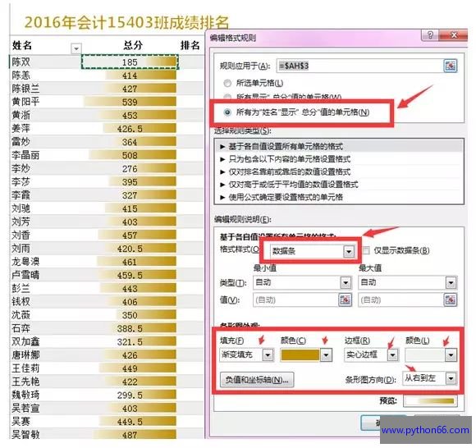Image resolution: width=476 pixels, height=448 pixels.
Task: Click the gradient bar preview box
Action: [x=430, y=401]
